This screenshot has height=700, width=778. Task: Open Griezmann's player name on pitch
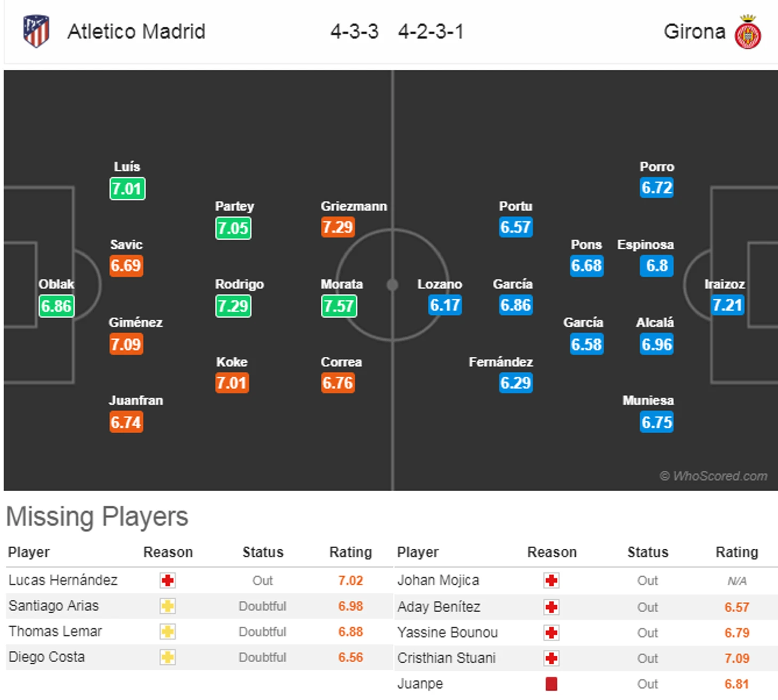click(354, 206)
